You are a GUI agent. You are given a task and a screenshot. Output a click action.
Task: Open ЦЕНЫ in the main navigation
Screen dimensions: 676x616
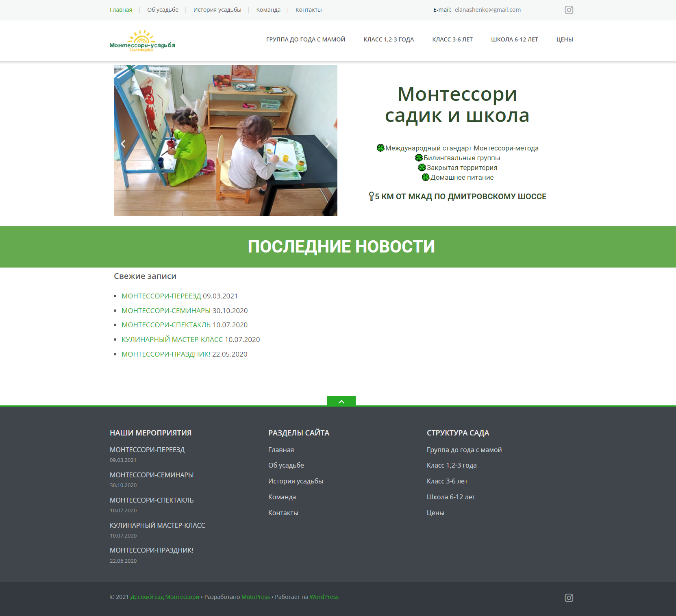565,39
